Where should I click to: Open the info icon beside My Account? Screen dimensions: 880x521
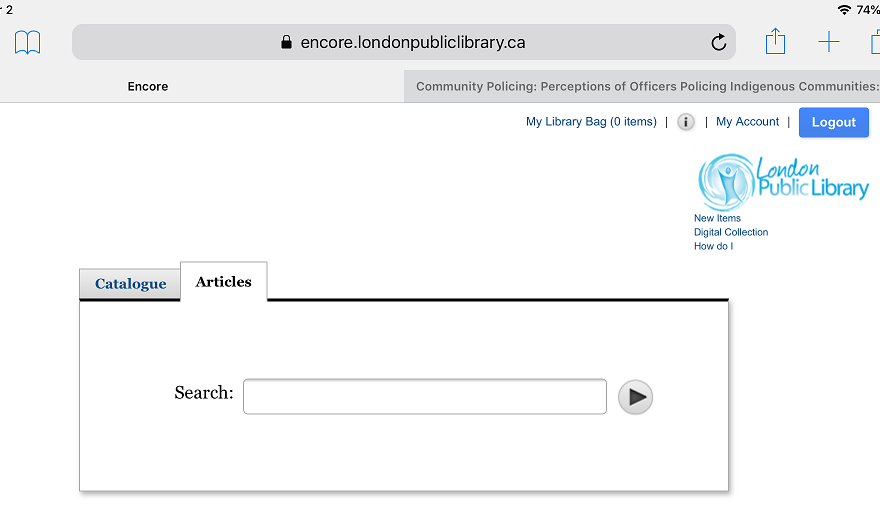coord(685,122)
